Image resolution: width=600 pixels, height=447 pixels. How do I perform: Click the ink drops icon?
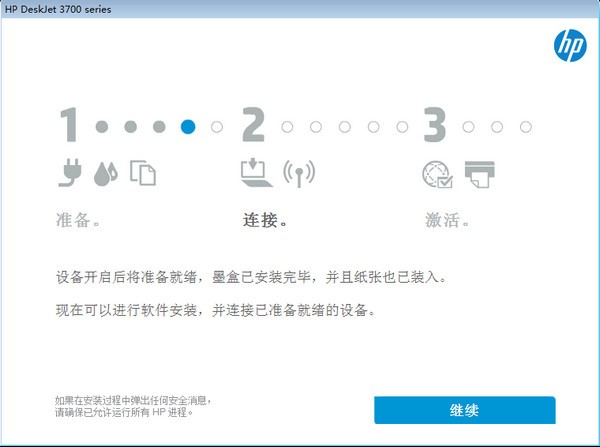pyautogui.click(x=106, y=174)
